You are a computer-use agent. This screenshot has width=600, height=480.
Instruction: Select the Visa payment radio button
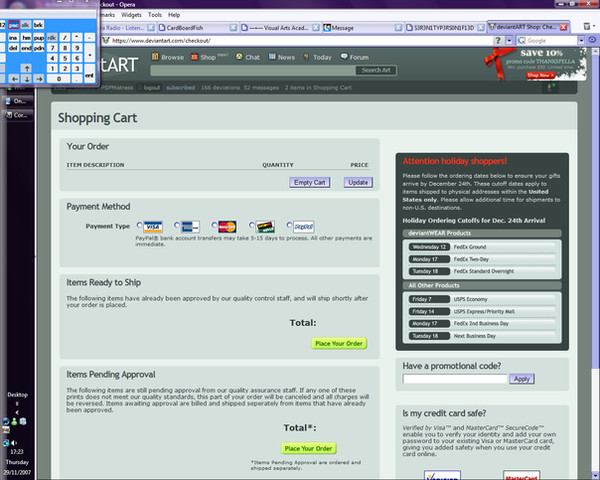(x=139, y=225)
